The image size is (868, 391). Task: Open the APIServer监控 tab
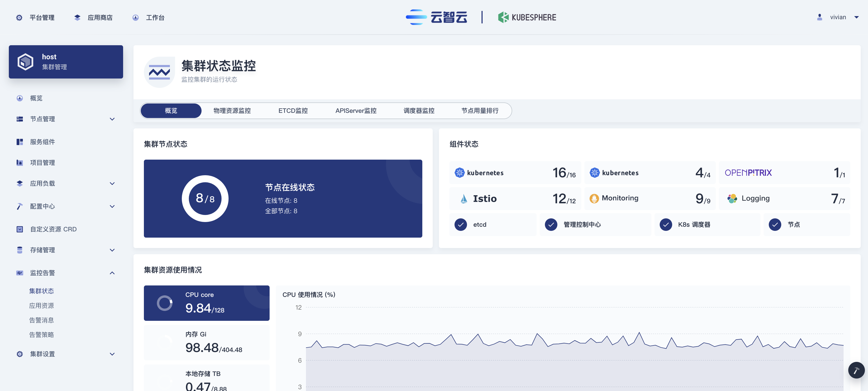pyautogui.click(x=356, y=110)
